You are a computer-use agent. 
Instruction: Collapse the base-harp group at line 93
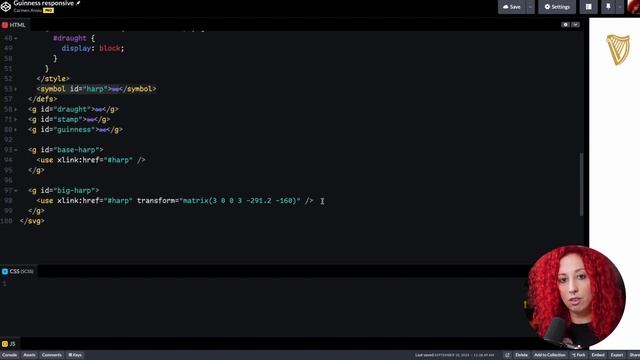(16, 150)
